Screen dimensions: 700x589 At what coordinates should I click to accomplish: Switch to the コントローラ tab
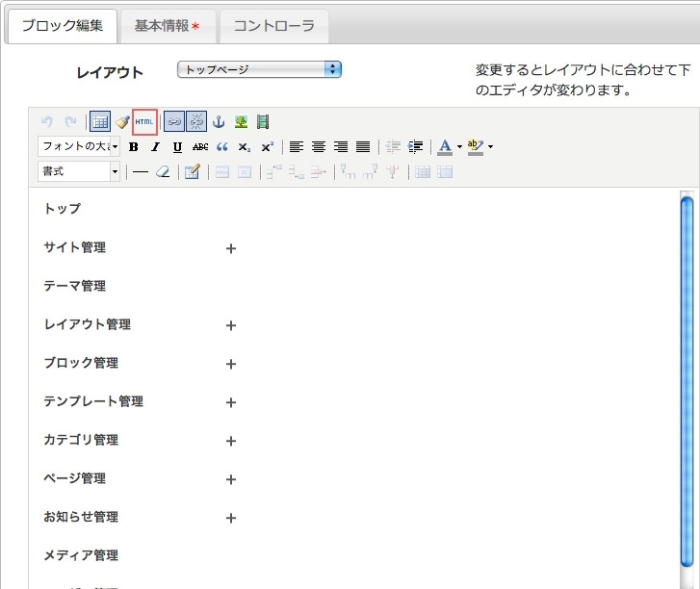[274, 26]
